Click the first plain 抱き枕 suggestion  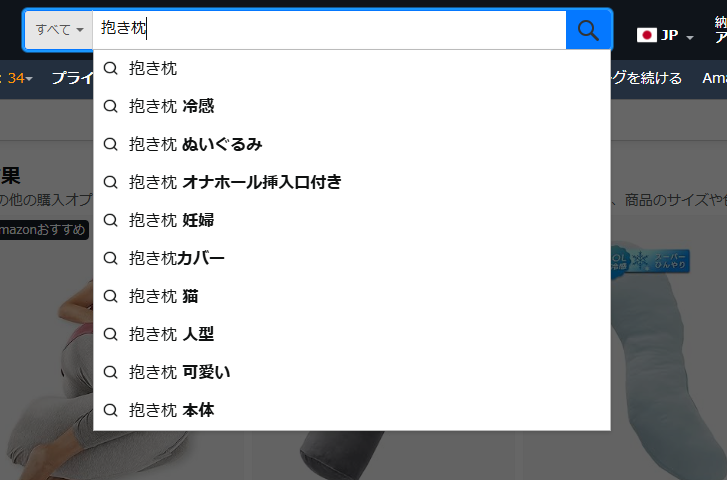(351, 69)
